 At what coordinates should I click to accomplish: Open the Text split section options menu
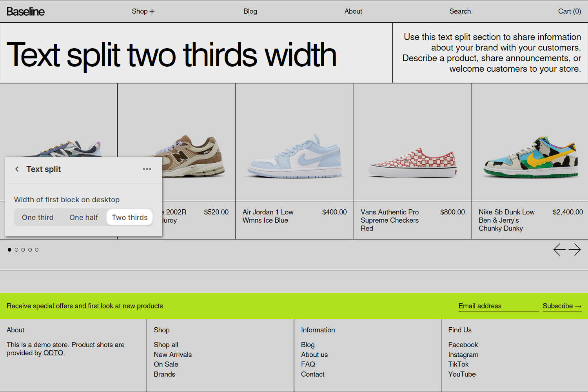pyautogui.click(x=147, y=169)
